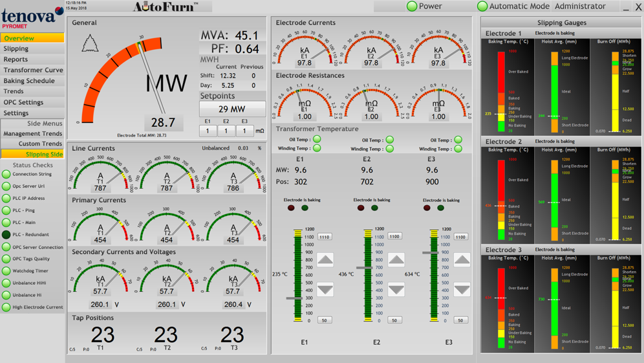Click the transformer star-delta symbol icon

click(90, 43)
